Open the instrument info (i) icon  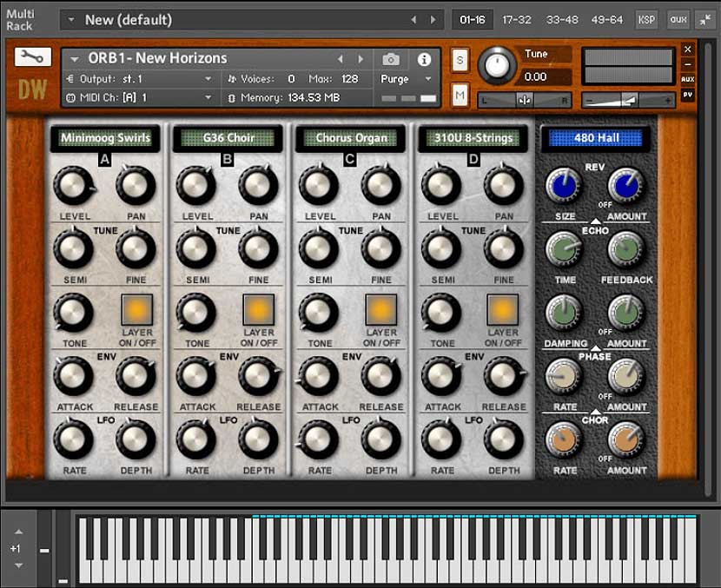coord(423,58)
